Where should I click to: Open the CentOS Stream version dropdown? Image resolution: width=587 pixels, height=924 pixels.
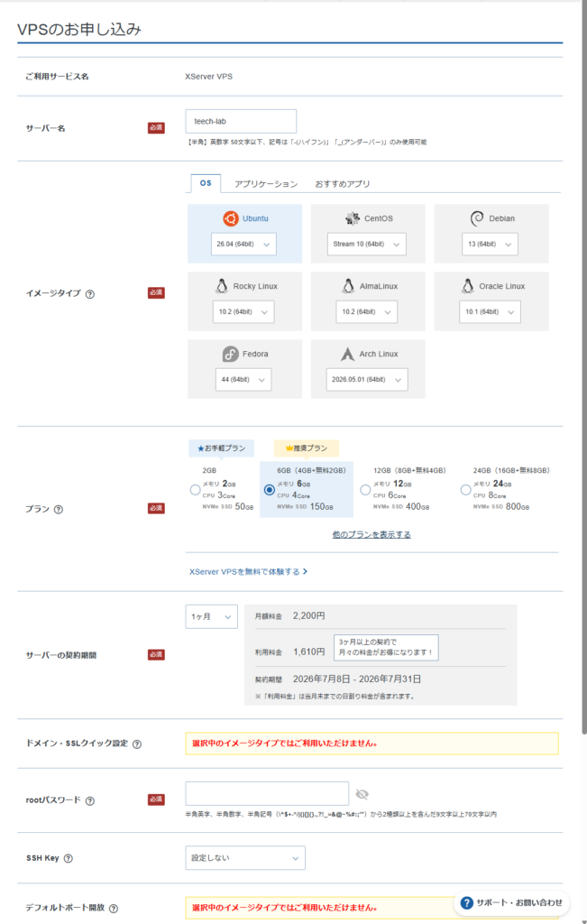[x=367, y=244]
